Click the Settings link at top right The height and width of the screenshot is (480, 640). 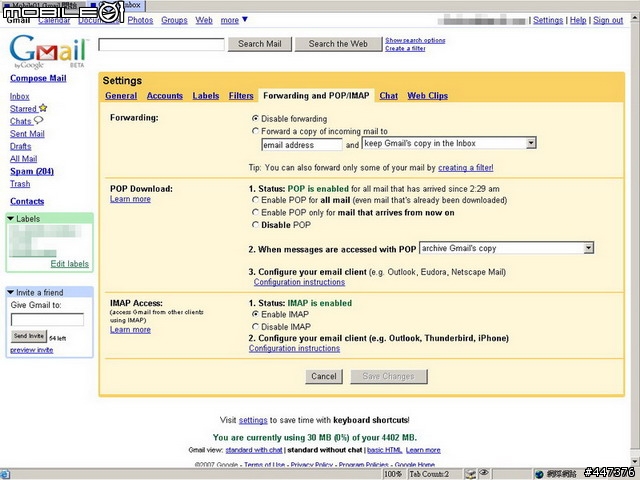tap(548, 20)
